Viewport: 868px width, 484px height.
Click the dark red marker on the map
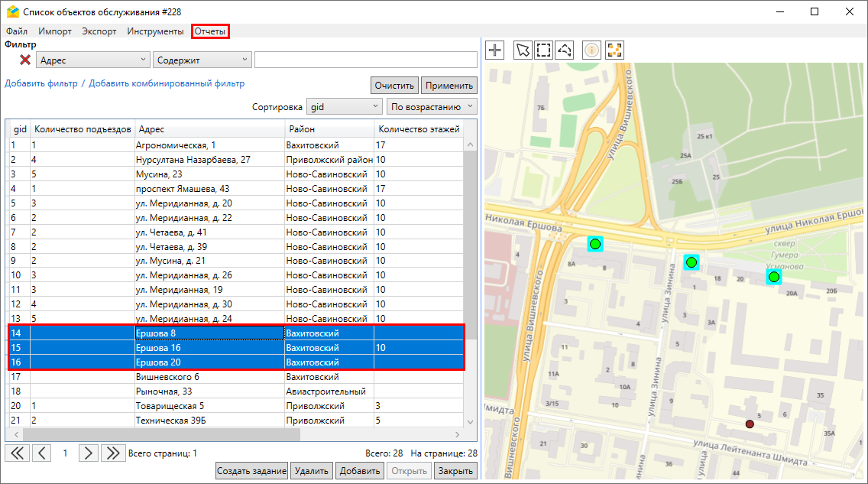pyautogui.click(x=750, y=424)
